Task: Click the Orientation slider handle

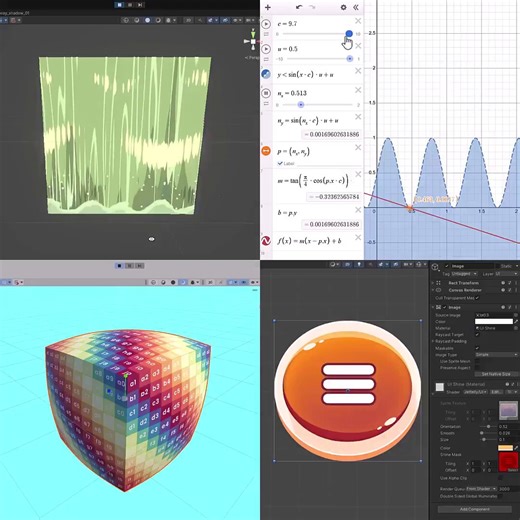Action: click(488, 426)
